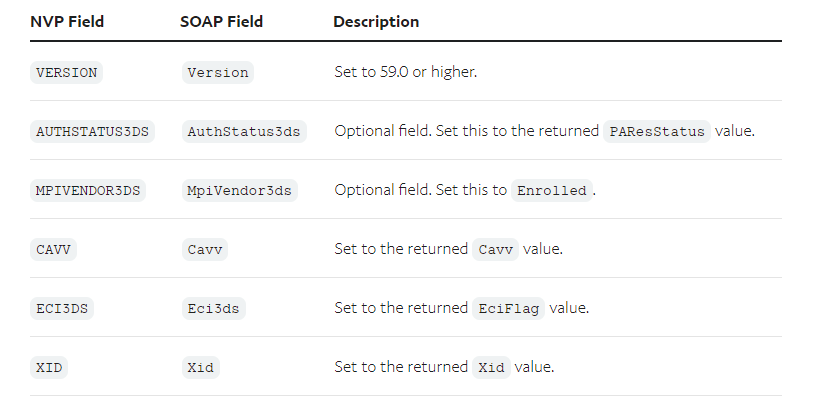Select the Version SOAP field code
This screenshot has width=838, height=419.
tap(219, 73)
